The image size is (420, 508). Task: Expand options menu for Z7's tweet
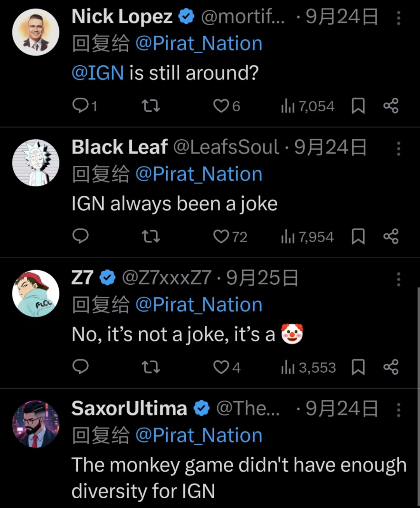399,279
